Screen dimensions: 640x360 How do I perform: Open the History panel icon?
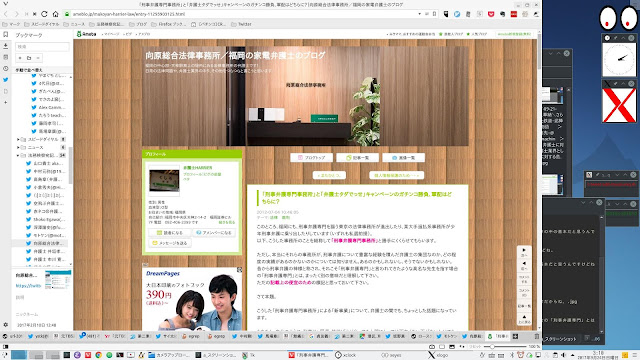pos(5,69)
